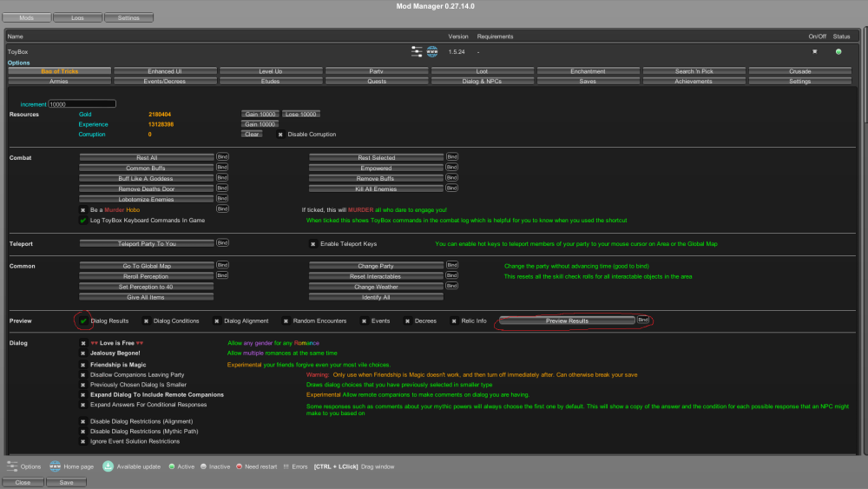Open ToyBox home page globe icon in mod row
Viewport: 868px width, 489px height.
click(432, 52)
